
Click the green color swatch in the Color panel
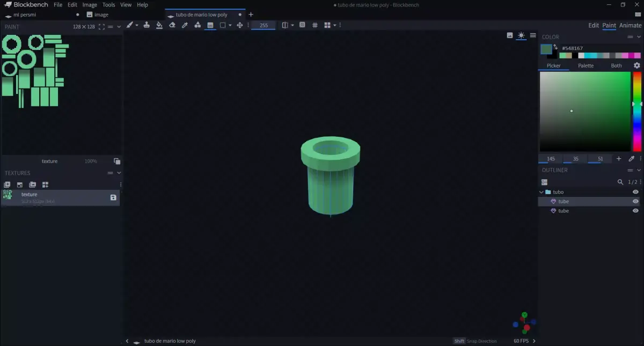coord(546,48)
